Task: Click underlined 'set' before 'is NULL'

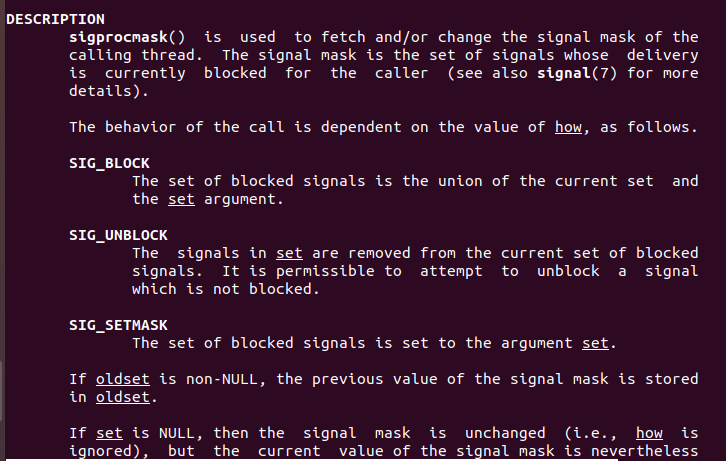Action: pyautogui.click(x=109, y=434)
